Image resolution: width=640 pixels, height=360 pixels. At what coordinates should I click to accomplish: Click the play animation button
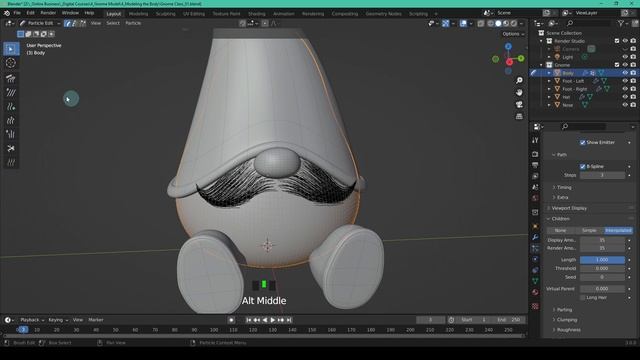tap(273, 320)
